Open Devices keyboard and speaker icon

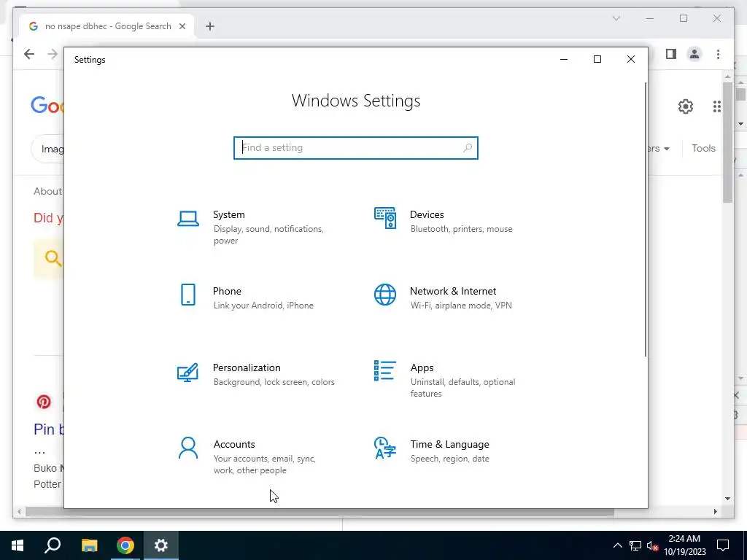[x=385, y=218]
